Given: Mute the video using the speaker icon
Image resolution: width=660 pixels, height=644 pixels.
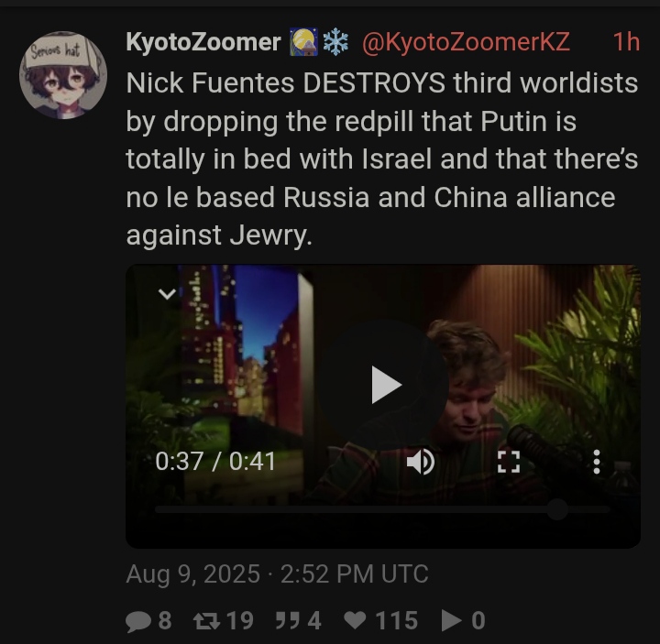Looking at the screenshot, I should 421,462.
